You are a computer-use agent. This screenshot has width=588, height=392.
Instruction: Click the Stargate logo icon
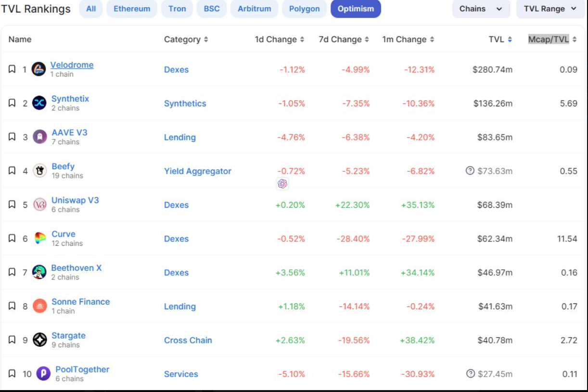pos(40,340)
